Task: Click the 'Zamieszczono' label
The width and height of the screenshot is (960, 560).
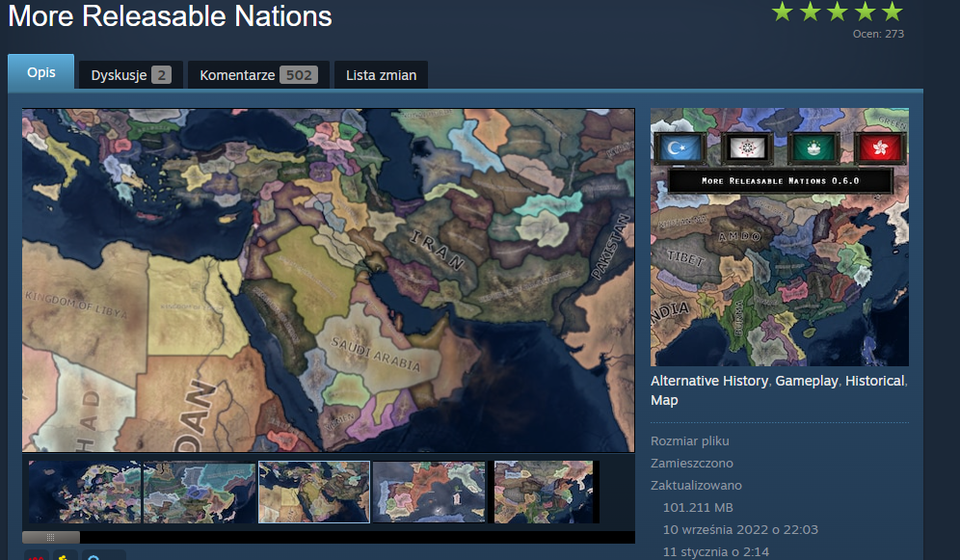Action: [x=692, y=464]
